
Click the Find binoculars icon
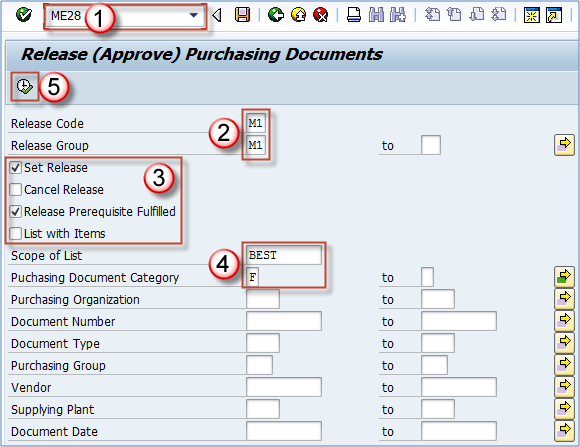click(376, 15)
